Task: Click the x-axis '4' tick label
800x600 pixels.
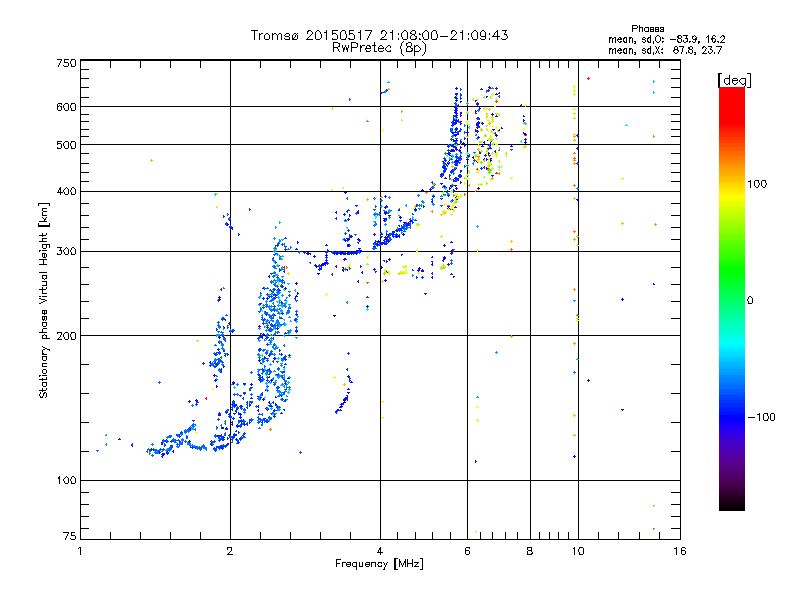Action: click(380, 551)
